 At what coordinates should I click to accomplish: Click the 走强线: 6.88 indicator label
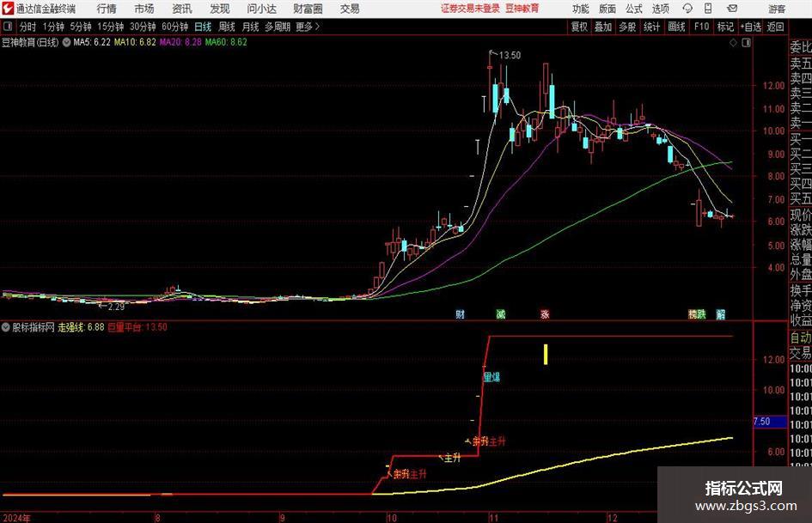pyautogui.click(x=81, y=327)
